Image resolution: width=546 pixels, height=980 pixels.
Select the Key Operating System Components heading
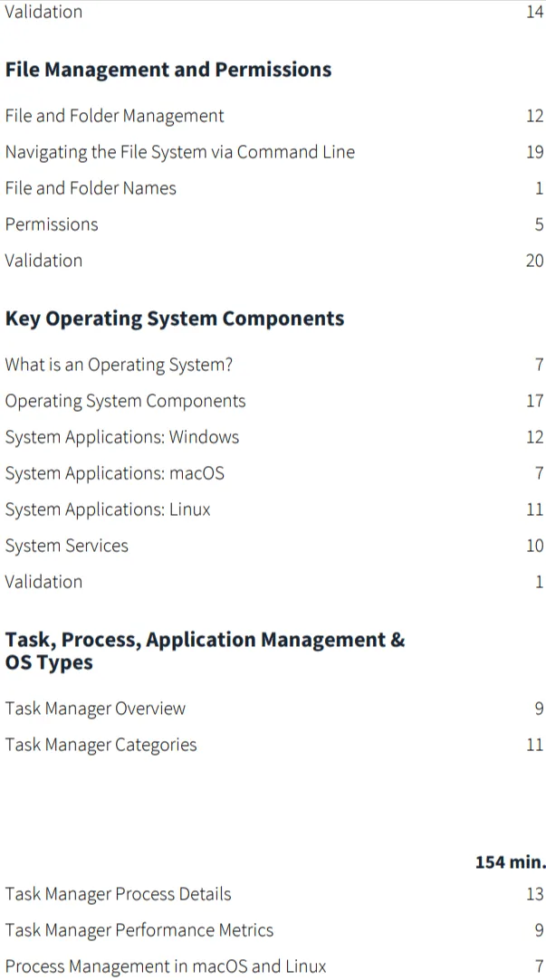[175, 319]
